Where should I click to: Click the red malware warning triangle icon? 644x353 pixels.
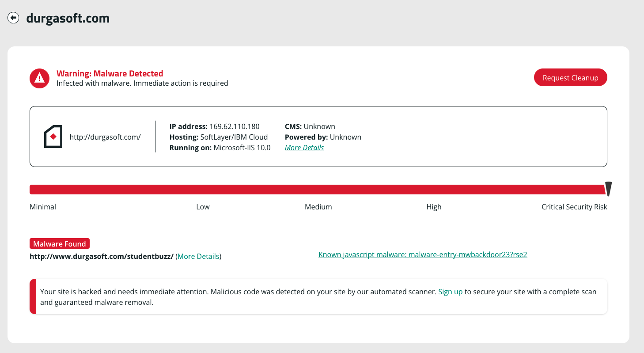point(40,78)
